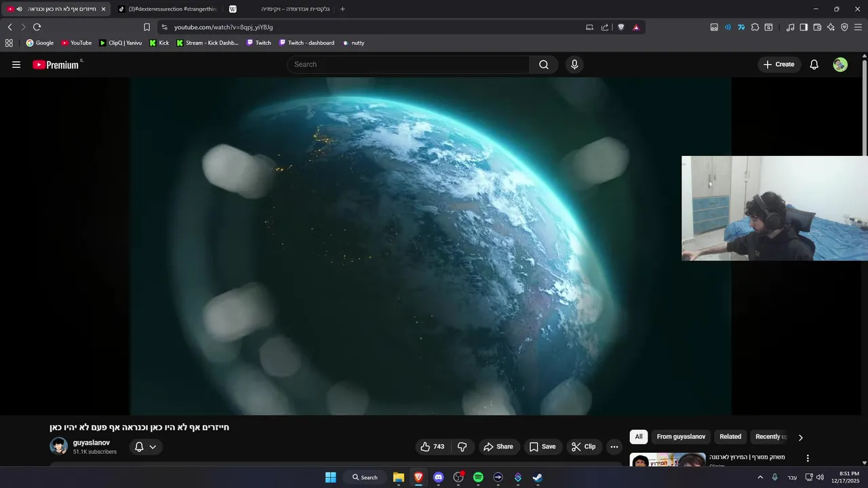
Task: Open the Windows Start menu
Action: click(x=330, y=477)
